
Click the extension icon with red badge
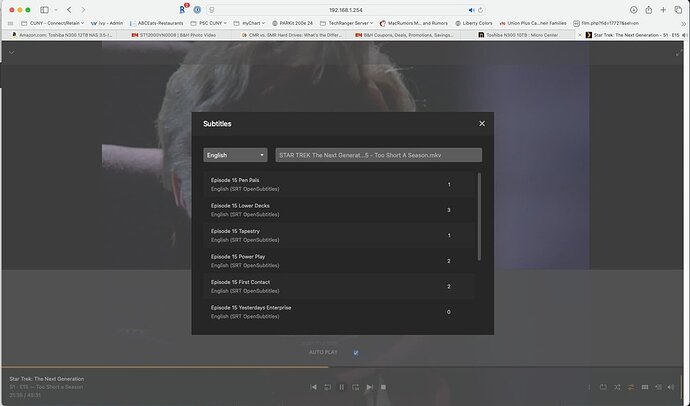coord(183,9)
